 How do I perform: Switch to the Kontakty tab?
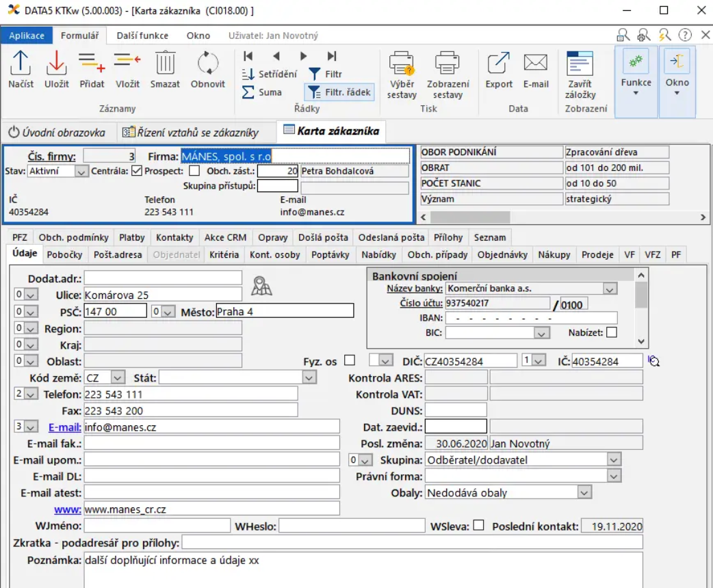coord(174,237)
